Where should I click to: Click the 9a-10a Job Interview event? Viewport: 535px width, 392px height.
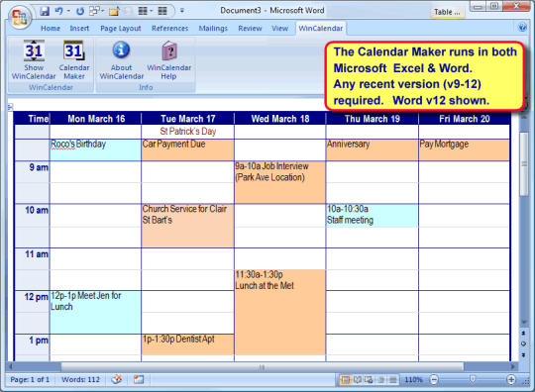(x=279, y=182)
